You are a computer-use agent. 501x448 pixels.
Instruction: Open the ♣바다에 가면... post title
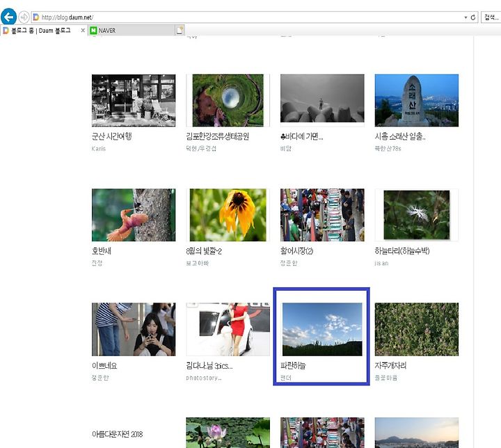point(301,136)
